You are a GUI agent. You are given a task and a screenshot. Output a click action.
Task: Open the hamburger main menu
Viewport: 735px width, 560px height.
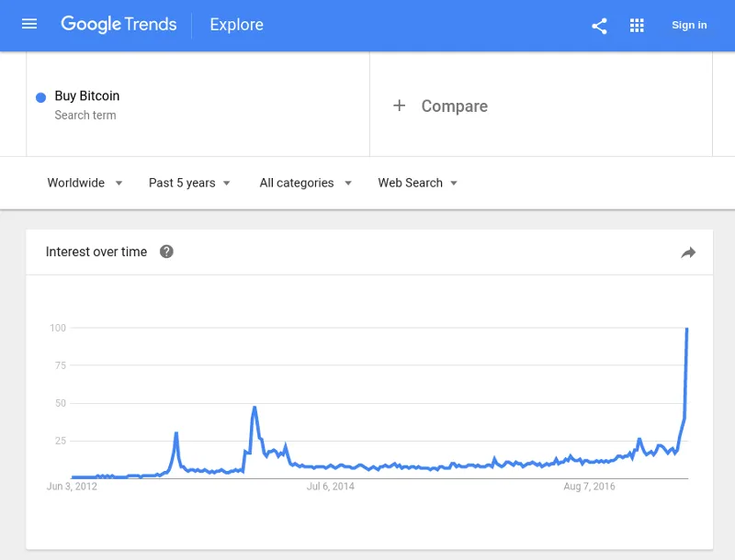(29, 24)
